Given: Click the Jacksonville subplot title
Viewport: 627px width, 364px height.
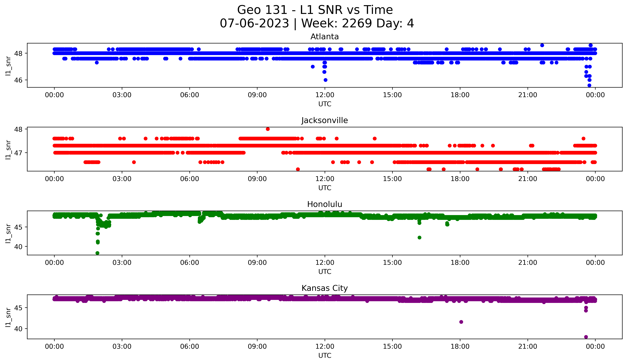Looking at the screenshot, I should point(324,120).
